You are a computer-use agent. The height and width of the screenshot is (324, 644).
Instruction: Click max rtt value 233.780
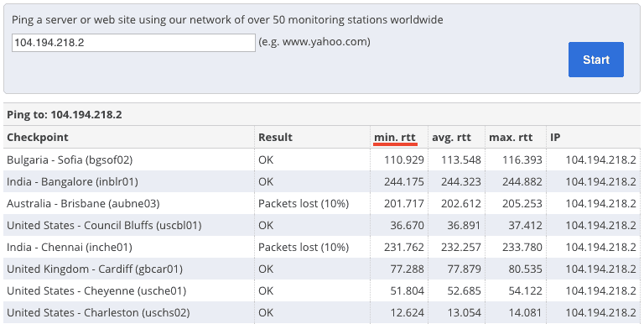(522, 247)
